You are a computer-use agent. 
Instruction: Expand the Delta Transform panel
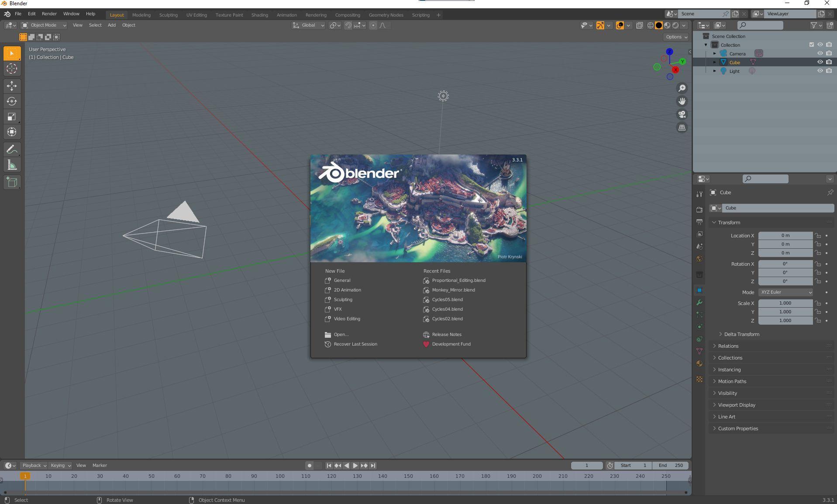point(741,334)
